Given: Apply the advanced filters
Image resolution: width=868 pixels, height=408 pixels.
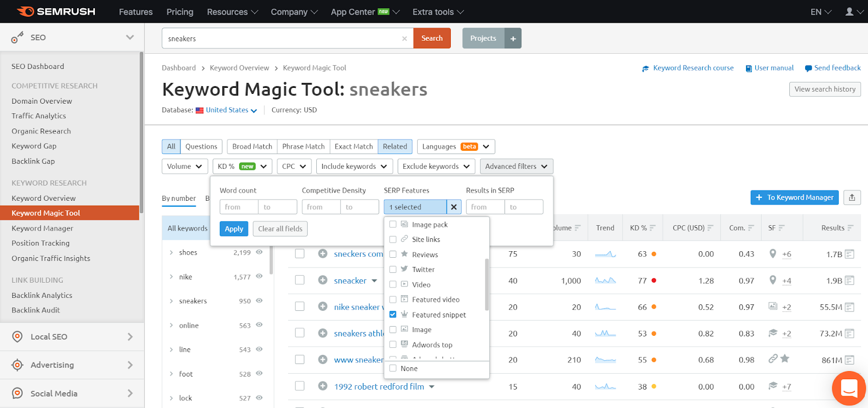Looking at the screenshot, I should point(234,229).
